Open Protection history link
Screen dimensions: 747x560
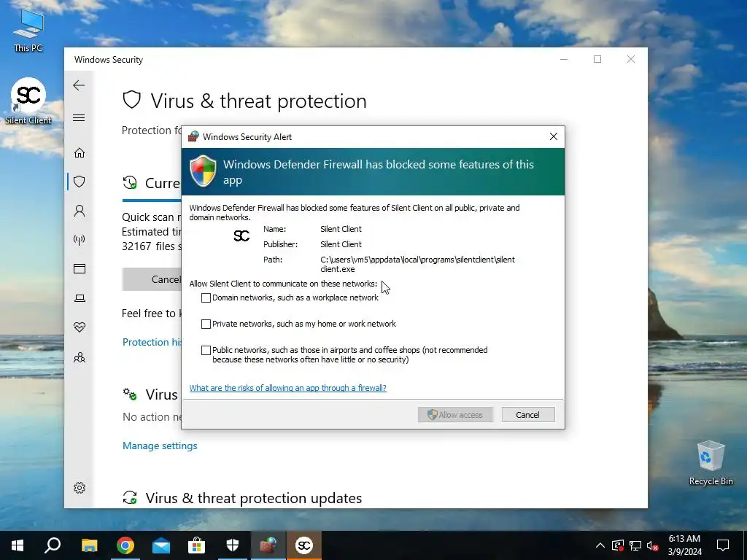152,342
